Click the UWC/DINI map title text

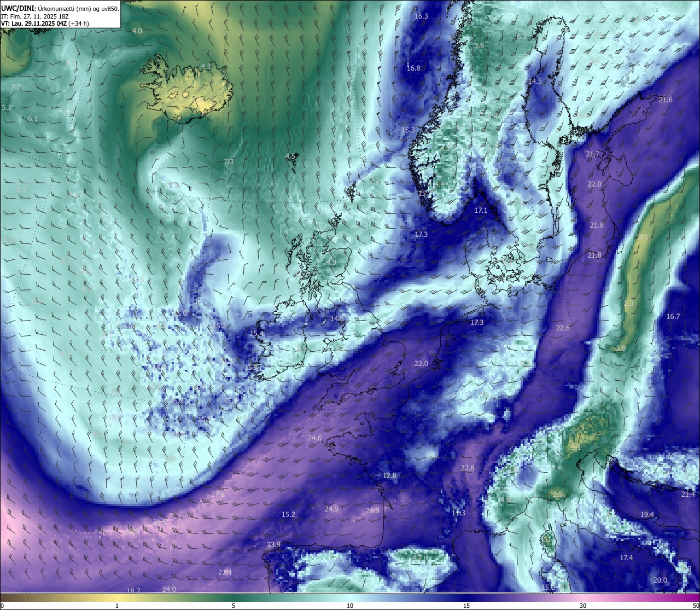click(60, 9)
